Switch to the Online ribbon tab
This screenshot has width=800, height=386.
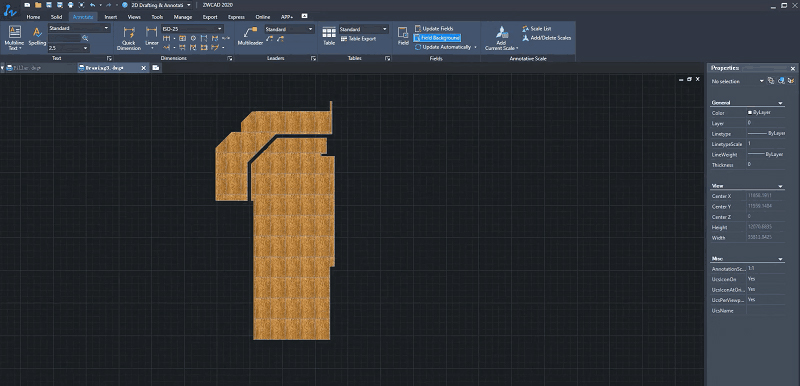pos(263,17)
